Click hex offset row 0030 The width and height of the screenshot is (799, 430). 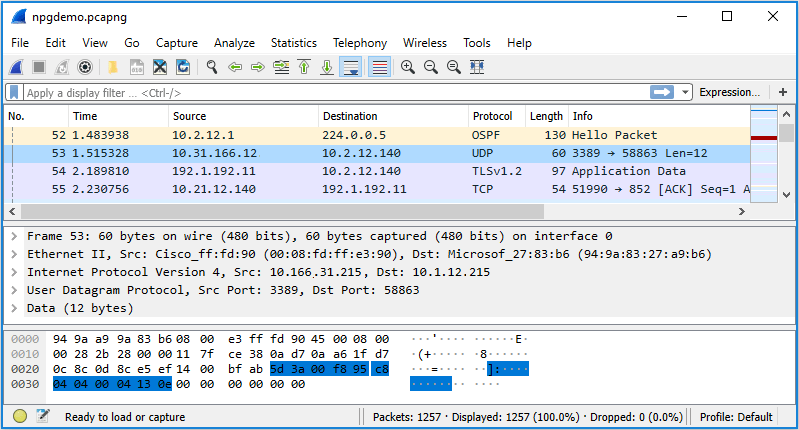[25, 384]
